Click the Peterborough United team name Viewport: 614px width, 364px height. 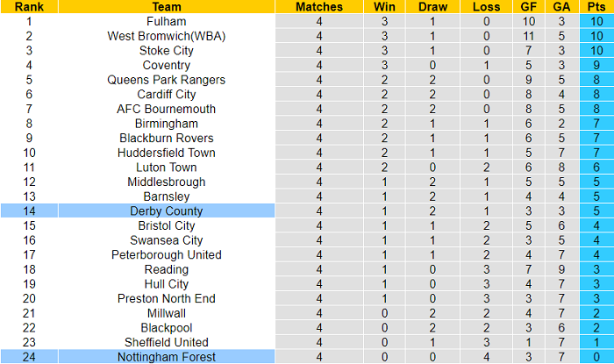pyautogui.click(x=166, y=255)
